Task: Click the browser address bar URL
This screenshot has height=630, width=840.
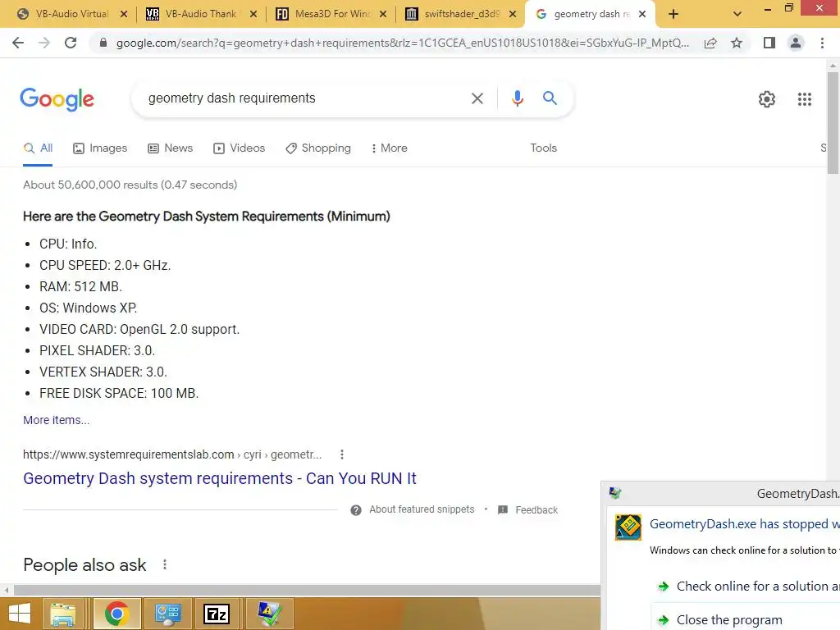Action: click(402, 43)
